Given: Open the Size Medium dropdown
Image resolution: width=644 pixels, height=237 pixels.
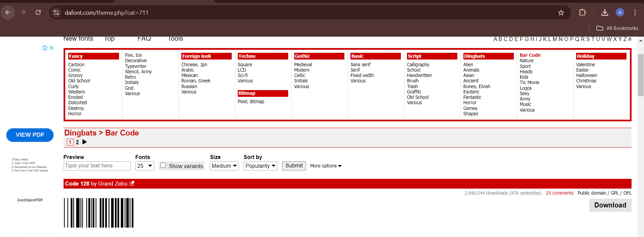Looking at the screenshot, I should point(224,166).
